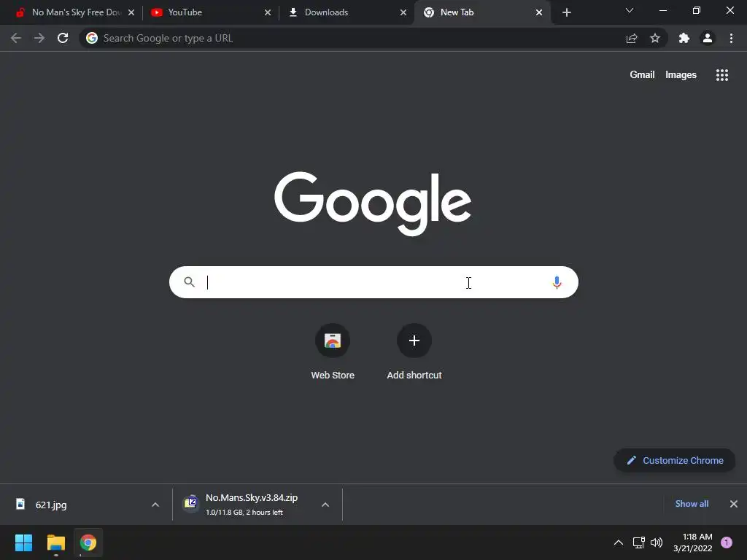Click Show all downloads
The width and height of the screenshot is (747, 560).
coord(692,504)
